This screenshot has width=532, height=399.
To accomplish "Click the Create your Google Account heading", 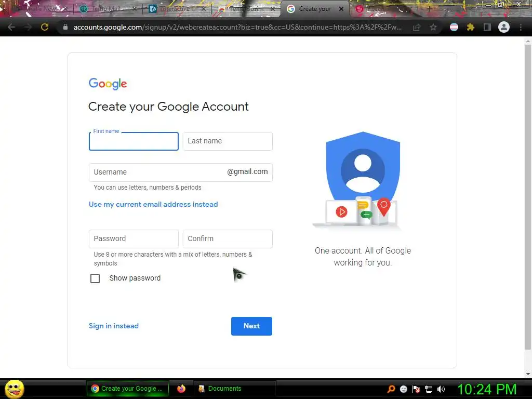I will pyautogui.click(x=168, y=107).
